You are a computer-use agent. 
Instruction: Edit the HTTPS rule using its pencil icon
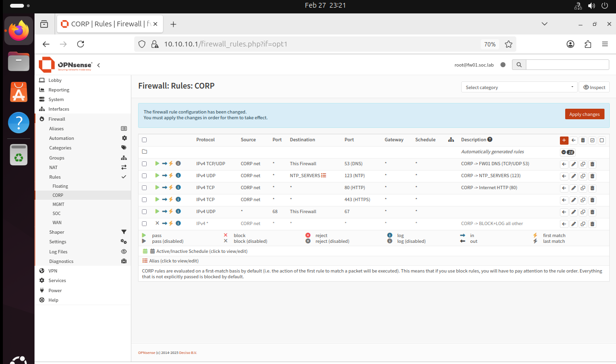click(x=573, y=200)
